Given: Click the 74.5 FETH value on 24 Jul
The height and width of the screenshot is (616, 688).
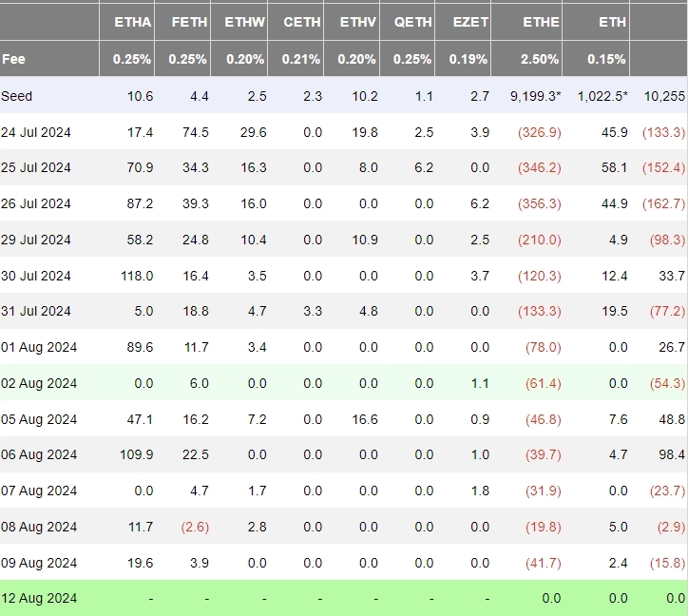Looking at the screenshot, I should coord(195,132).
